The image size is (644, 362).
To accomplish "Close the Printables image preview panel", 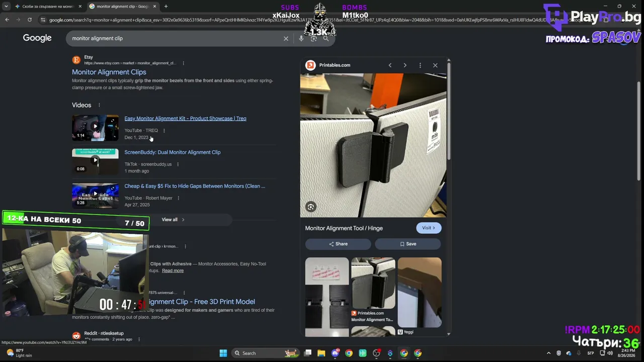I will pos(435,65).
